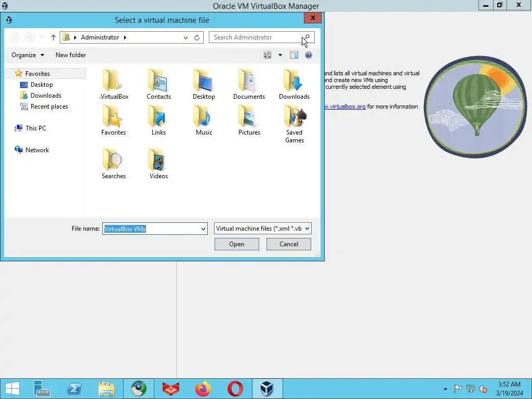Go to Desktop in navigation pane
532x399 pixels.
pos(42,85)
